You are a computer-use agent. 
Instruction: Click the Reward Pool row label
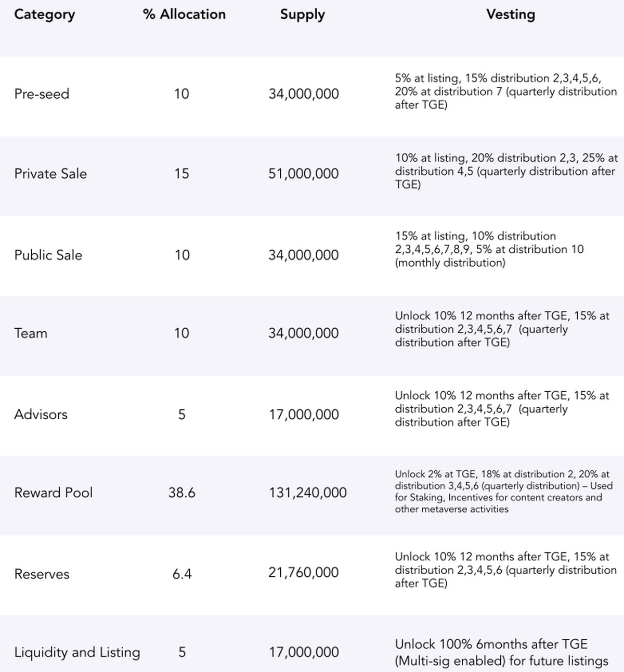(53, 493)
